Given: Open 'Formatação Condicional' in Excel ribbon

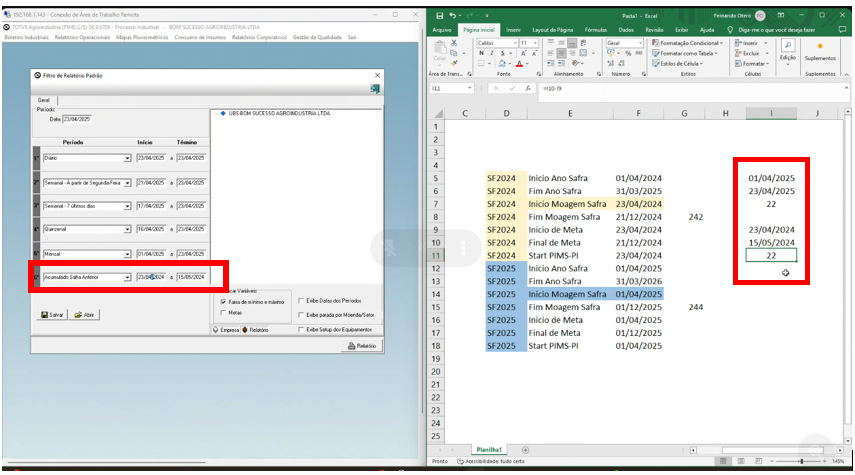Looking at the screenshot, I should tap(687, 43).
